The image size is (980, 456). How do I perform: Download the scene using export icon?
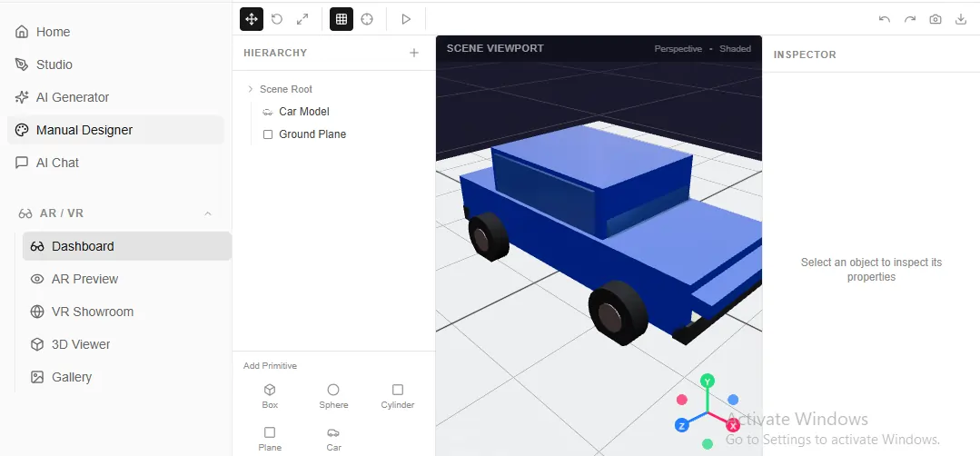[961, 19]
